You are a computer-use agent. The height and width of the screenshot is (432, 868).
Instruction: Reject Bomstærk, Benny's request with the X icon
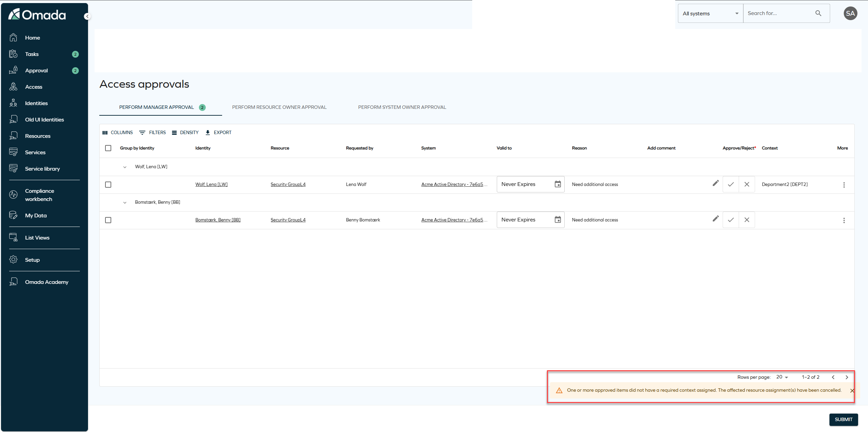pos(747,220)
